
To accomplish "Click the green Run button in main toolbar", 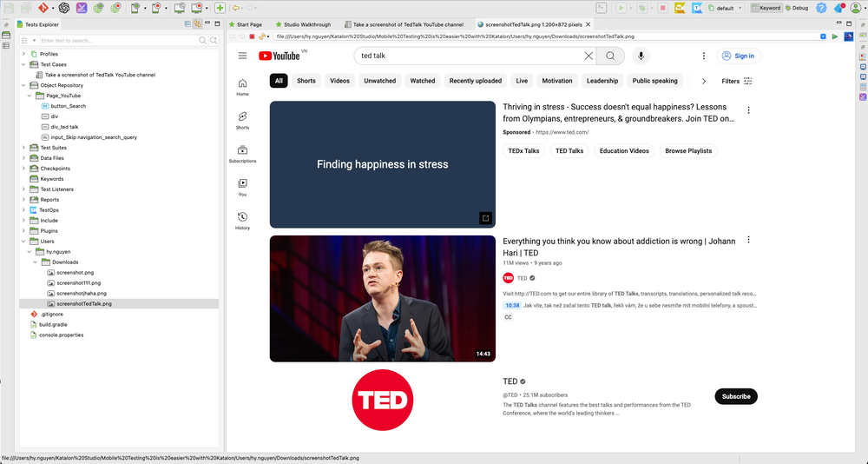I will (x=621, y=8).
